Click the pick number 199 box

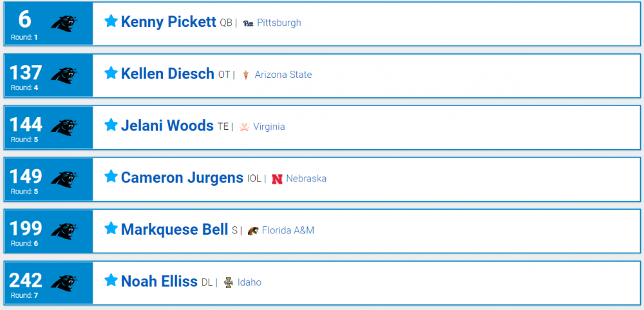26,230
